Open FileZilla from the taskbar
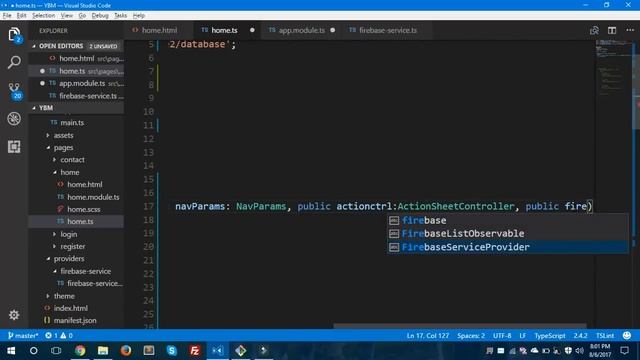This screenshot has height=360, width=640. [195, 351]
